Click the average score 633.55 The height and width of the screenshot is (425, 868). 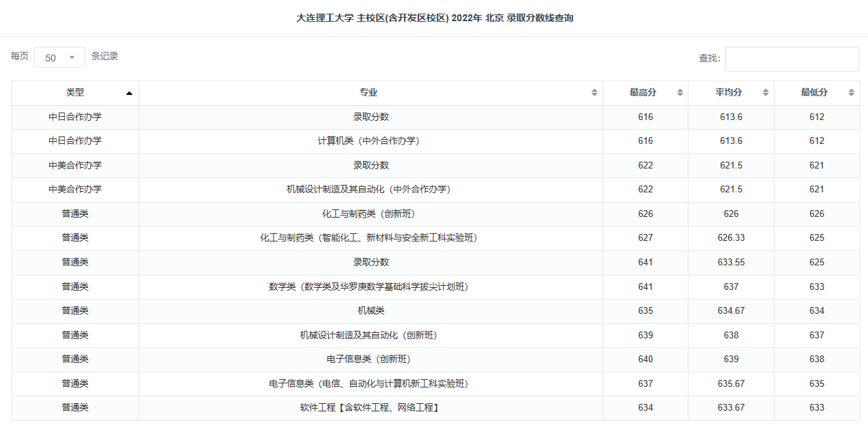(731, 263)
